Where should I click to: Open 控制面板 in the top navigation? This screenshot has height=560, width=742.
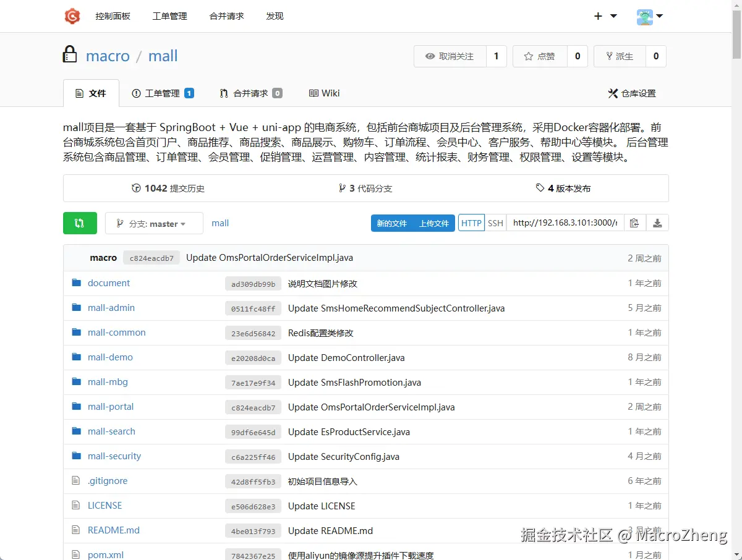point(113,16)
